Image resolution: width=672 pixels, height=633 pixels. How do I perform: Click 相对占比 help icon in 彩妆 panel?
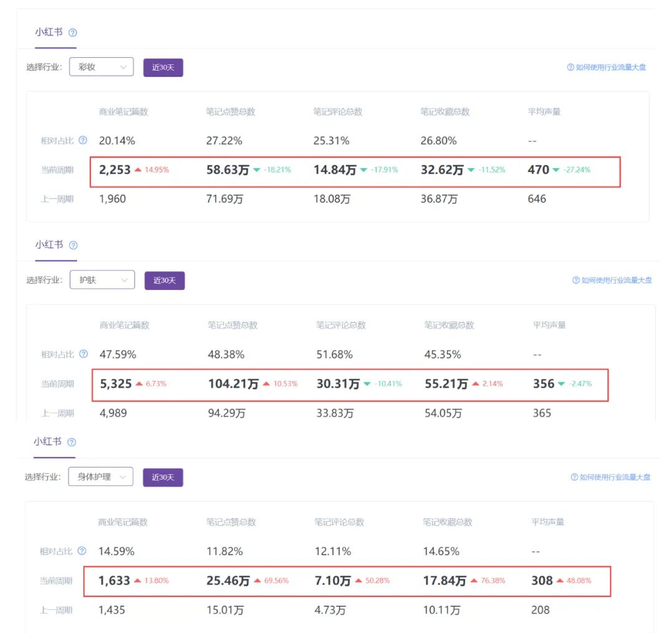pos(83,140)
